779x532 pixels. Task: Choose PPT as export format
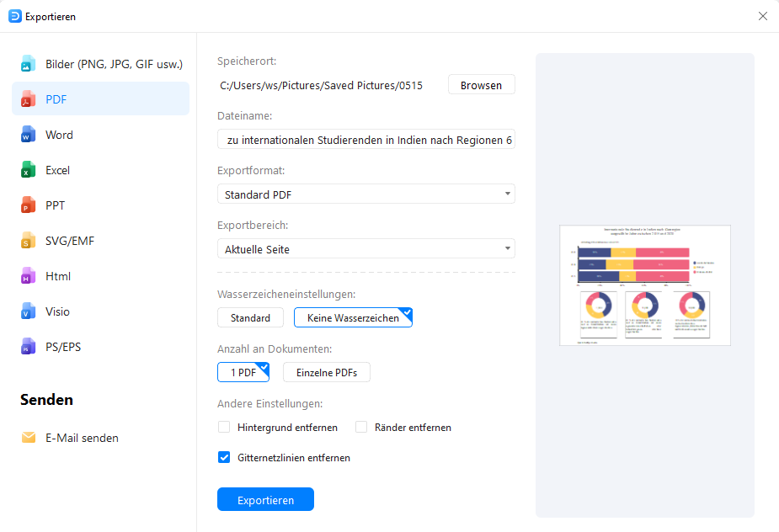[100, 205]
